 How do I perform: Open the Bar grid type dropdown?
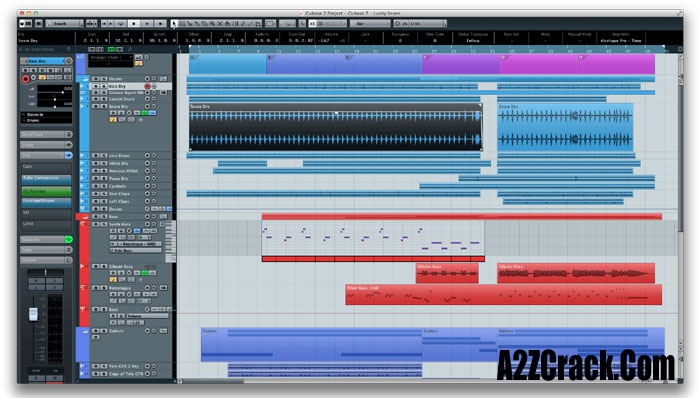[x=370, y=24]
